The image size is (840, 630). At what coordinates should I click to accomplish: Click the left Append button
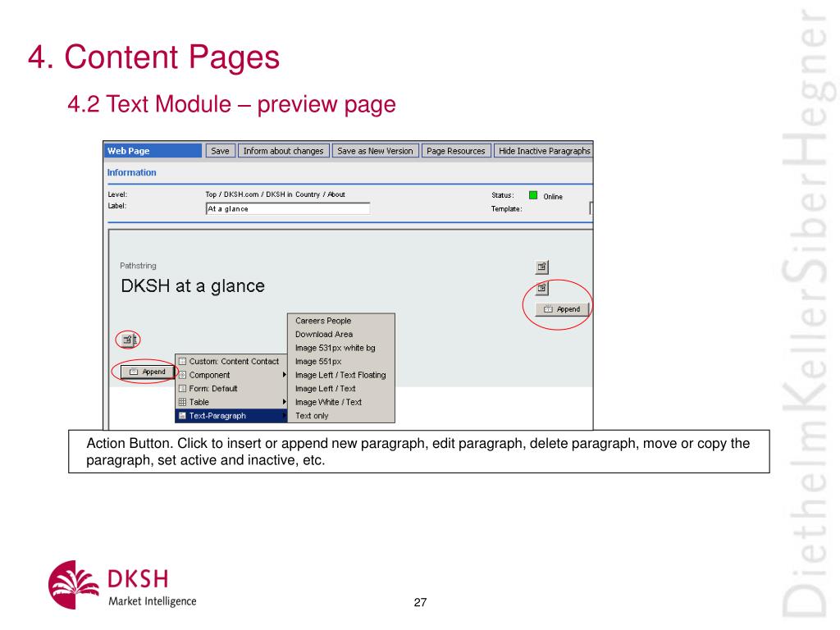click(148, 372)
